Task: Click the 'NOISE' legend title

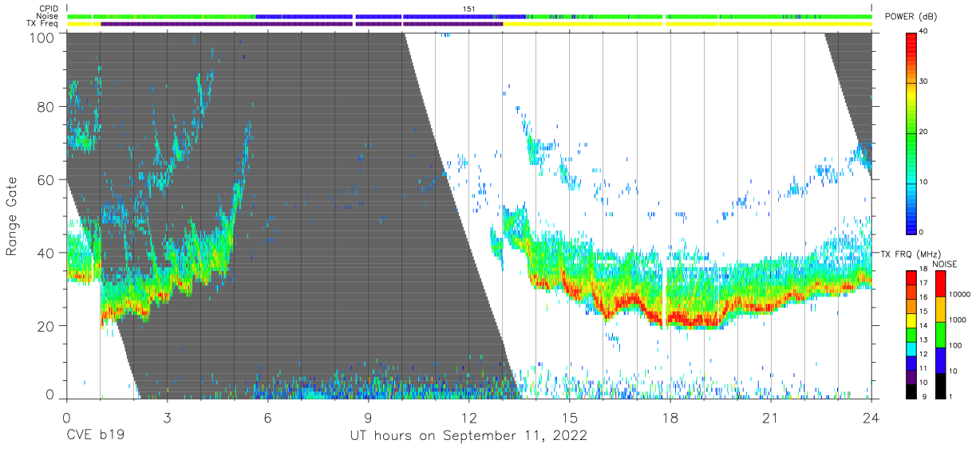Action: (x=945, y=263)
